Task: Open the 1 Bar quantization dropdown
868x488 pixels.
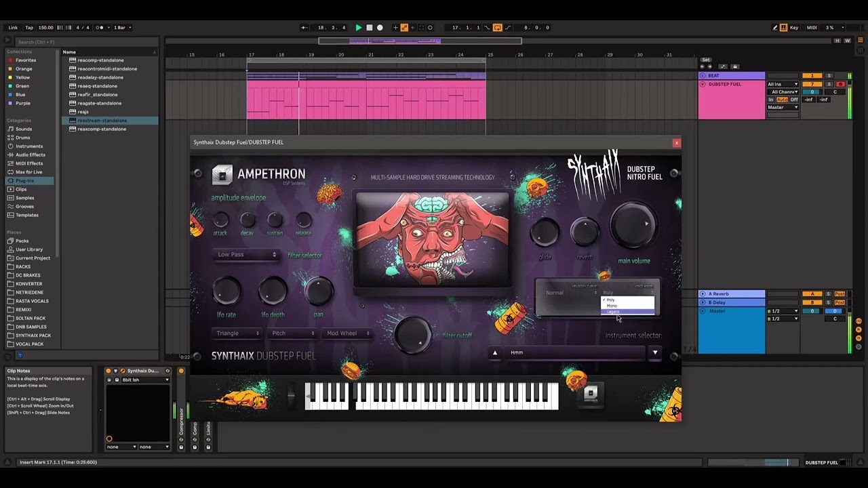Action: click(x=122, y=28)
